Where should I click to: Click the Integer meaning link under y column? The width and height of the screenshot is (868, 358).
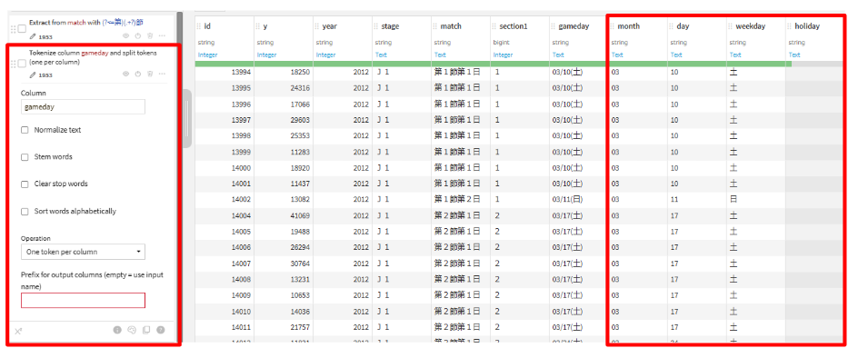tap(267, 55)
